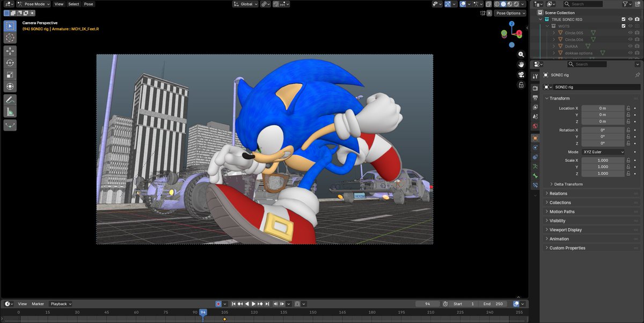Play the animation forward
Image resolution: width=644 pixels, height=323 pixels.
(x=253, y=304)
